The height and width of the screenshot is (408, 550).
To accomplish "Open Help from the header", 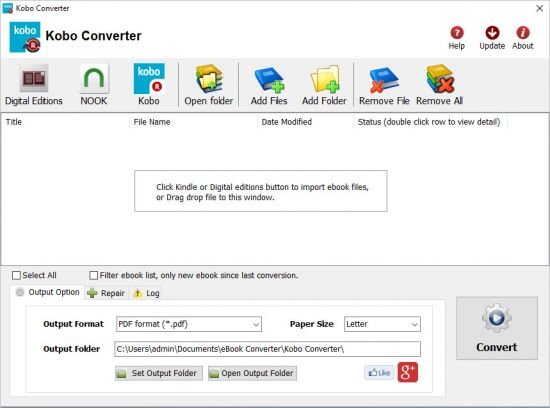I will tap(457, 38).
